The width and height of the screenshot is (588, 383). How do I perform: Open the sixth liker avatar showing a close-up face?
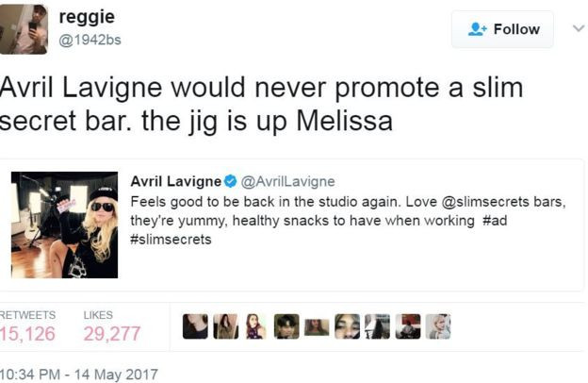(x=348, y=326)
